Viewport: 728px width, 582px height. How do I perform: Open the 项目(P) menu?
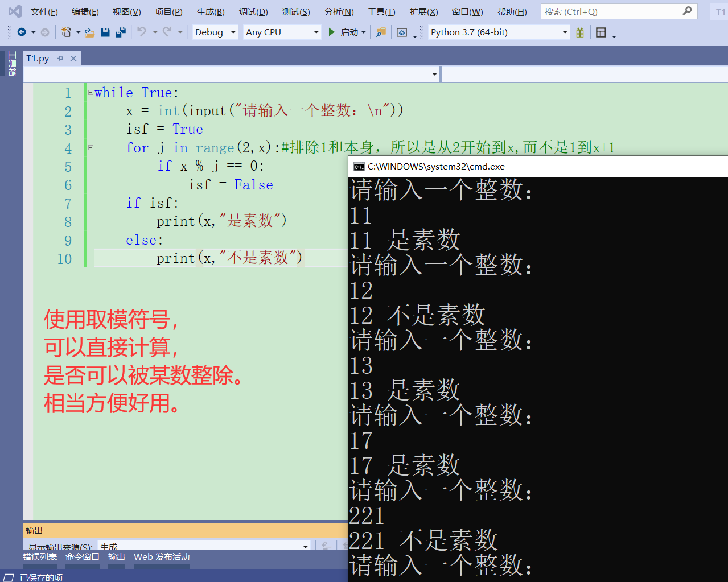coord(168,11)
